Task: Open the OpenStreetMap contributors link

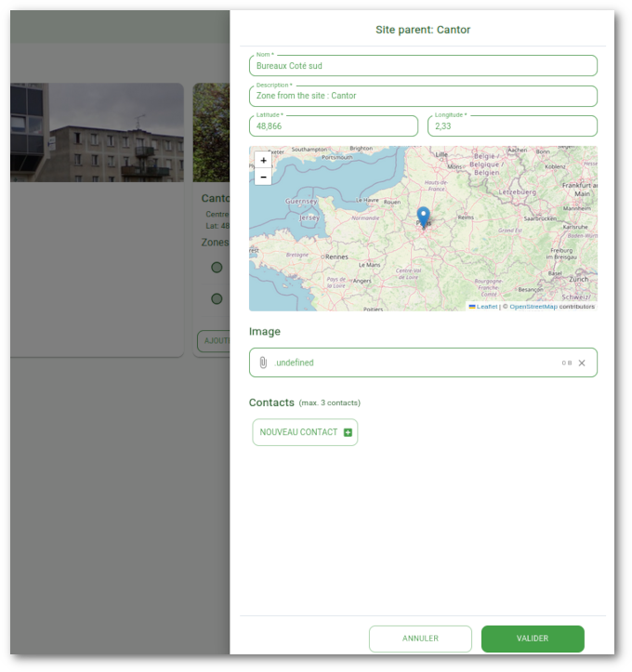Action: (533, 306)
